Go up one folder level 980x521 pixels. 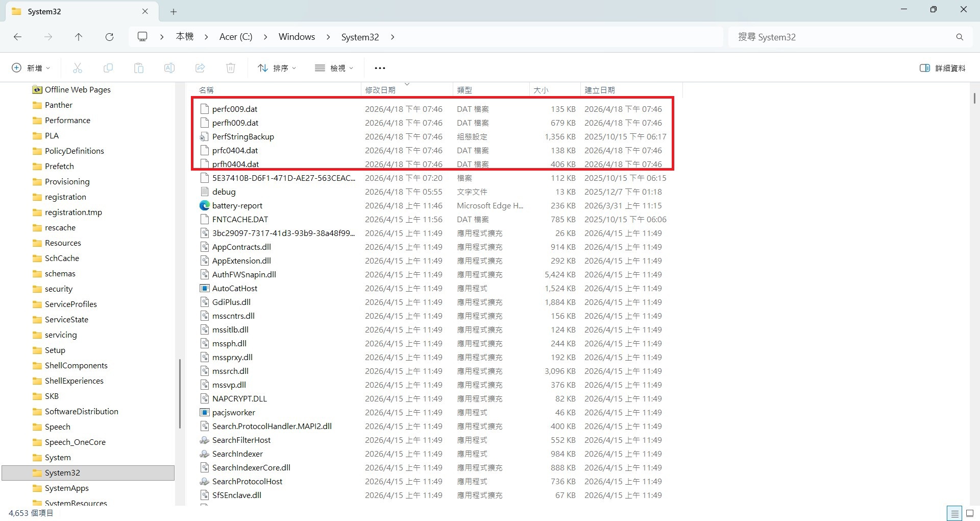79,37
